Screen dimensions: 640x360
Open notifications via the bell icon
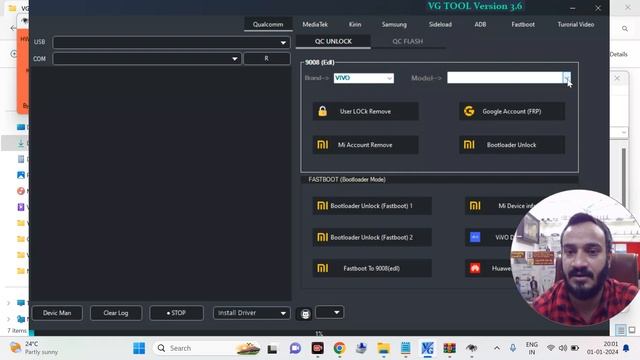coord(626,348)
